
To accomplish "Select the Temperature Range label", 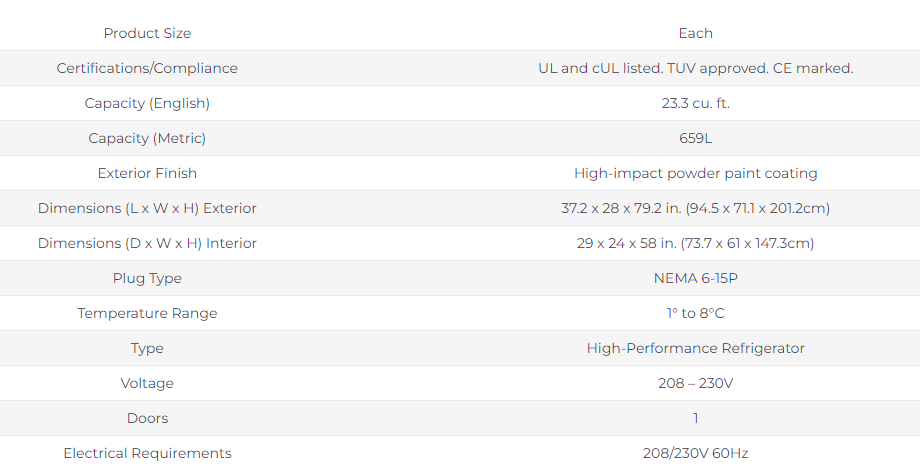I will (x=147, y=313).
